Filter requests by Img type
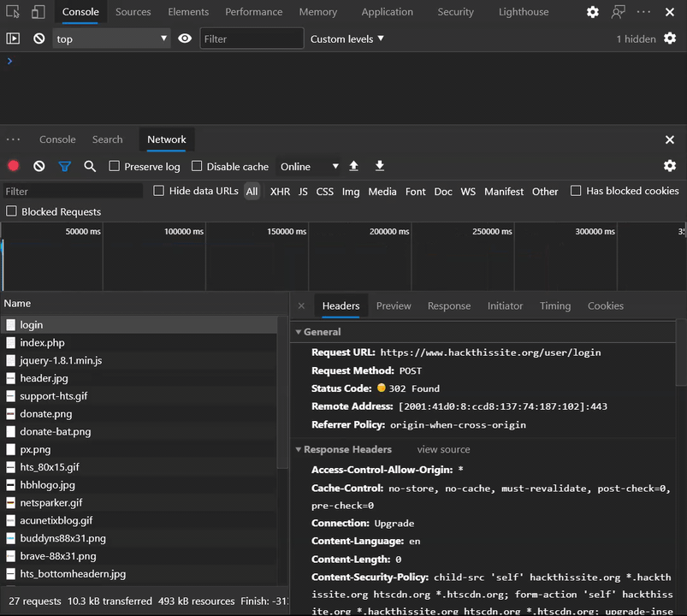 [351, 192]
